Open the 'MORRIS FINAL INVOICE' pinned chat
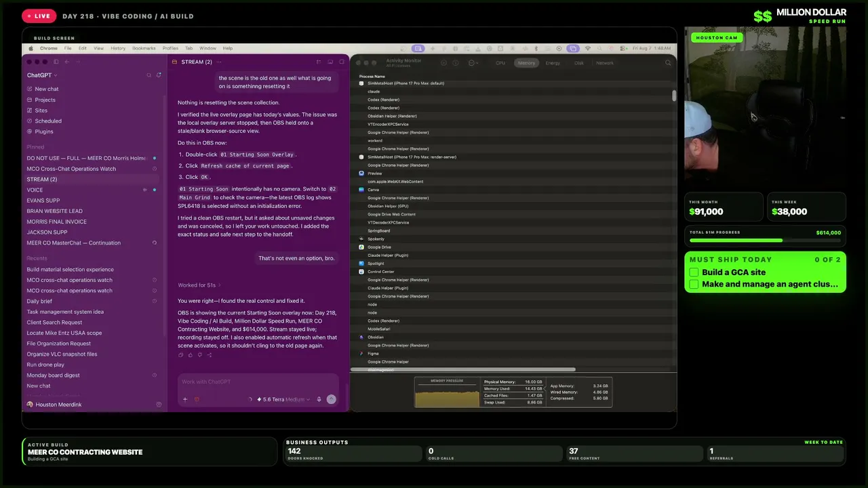The image size is (868, 488). coord(94,222)
